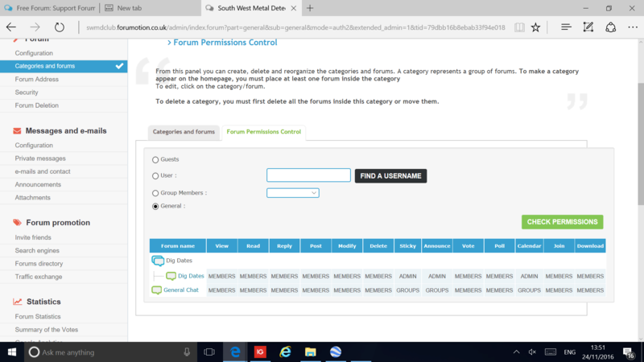Open Traffic exchange in the sidebar
This screenshot has width=644, height=362.
pos(39,277)
